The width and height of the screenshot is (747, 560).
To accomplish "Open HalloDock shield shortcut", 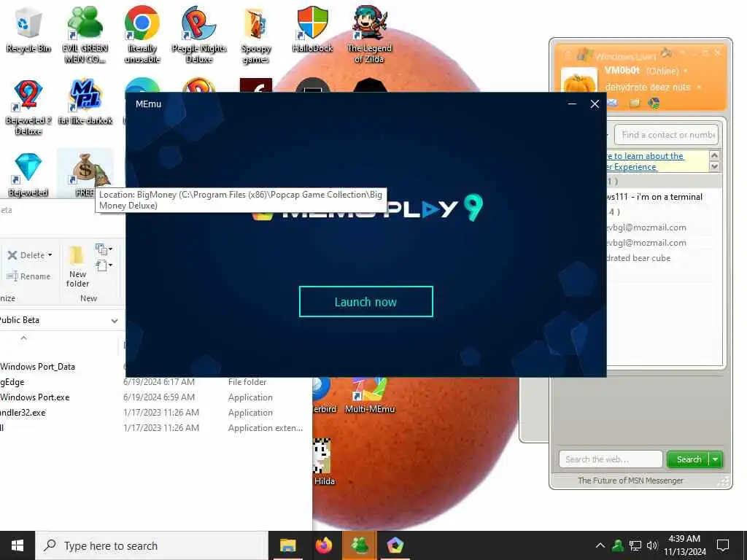I will pos(312,29).
